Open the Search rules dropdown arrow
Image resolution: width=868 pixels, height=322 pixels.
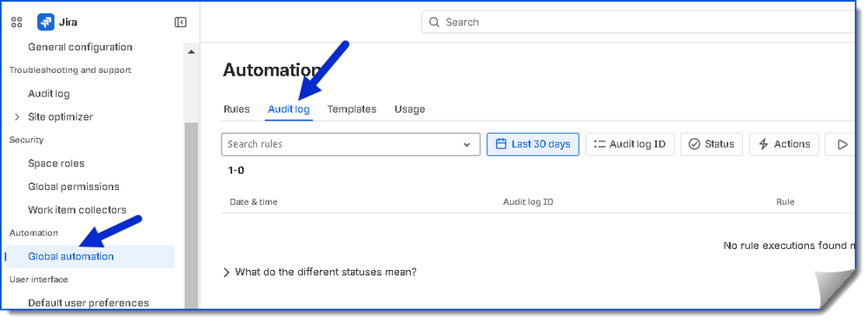pyautogui.click(x=467, y=144)
